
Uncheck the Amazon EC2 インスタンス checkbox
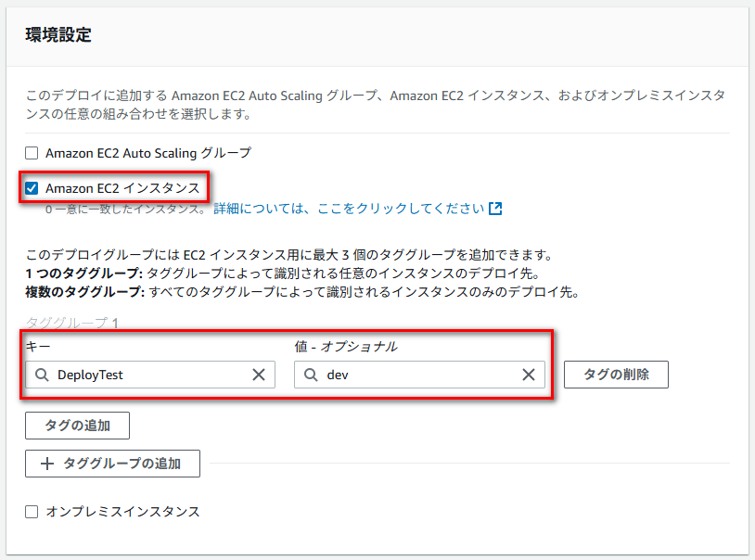[32, 188]
